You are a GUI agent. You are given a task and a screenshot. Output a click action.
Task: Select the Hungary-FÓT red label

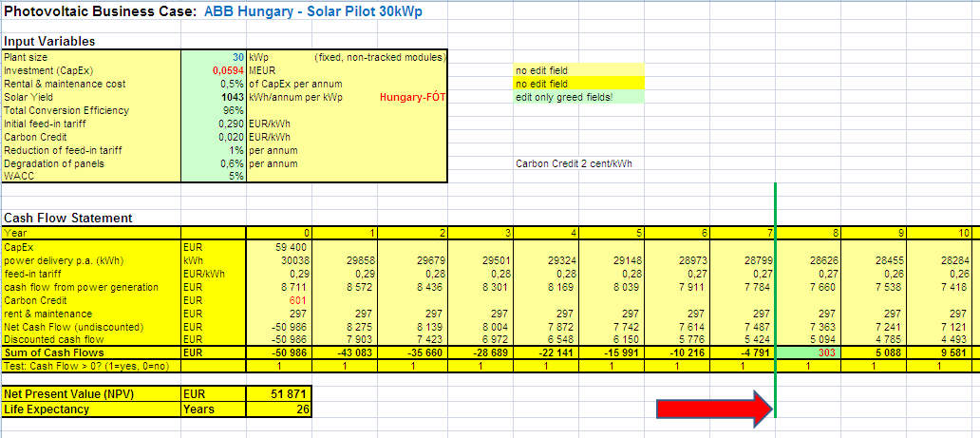(x=411, y=98)
